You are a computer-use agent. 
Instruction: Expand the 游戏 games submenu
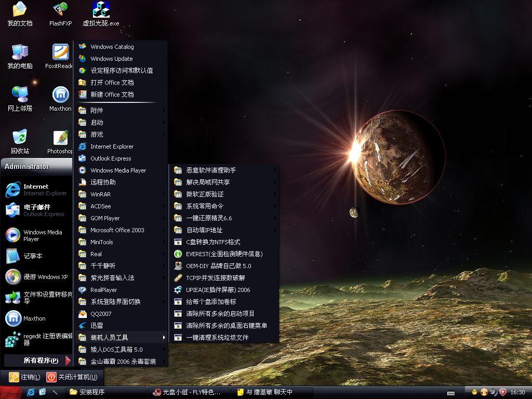click(121, 135)
